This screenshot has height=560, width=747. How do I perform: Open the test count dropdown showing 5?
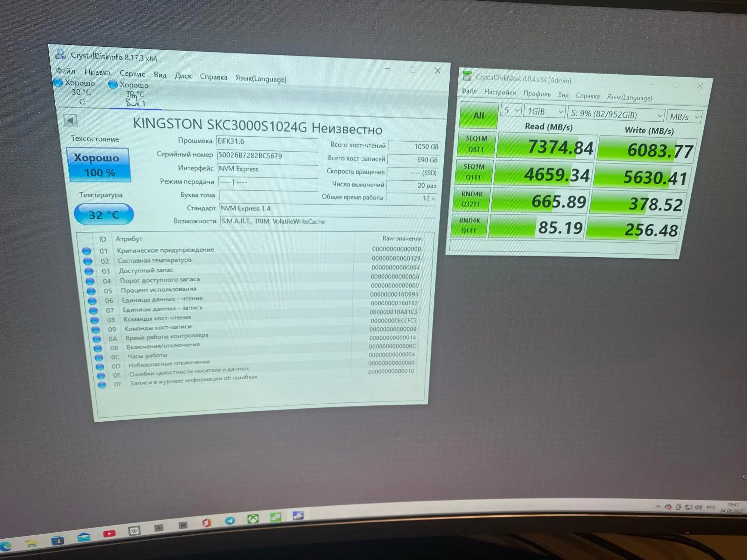coord(511,111)
